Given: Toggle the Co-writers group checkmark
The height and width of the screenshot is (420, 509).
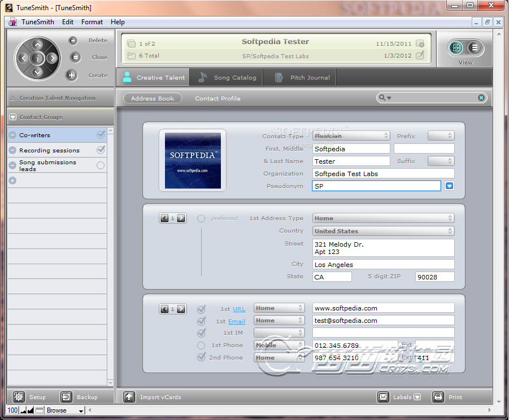Looking at the screenshot, I should tap(101, 134).
